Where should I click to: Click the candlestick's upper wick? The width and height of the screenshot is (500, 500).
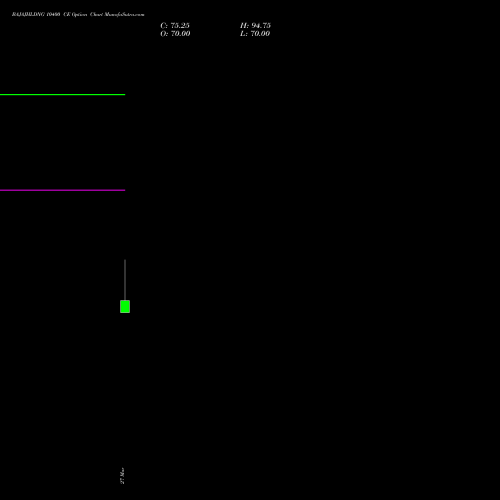coord(125,280)
